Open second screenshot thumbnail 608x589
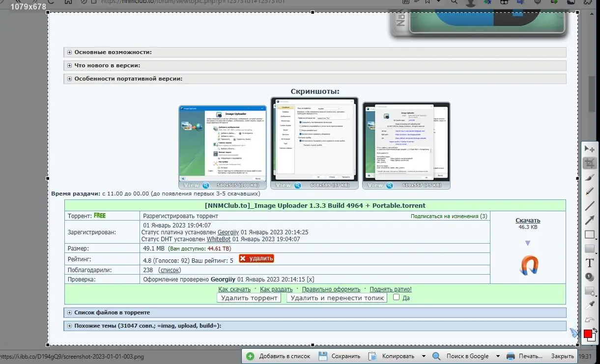 tap(314, 143)
